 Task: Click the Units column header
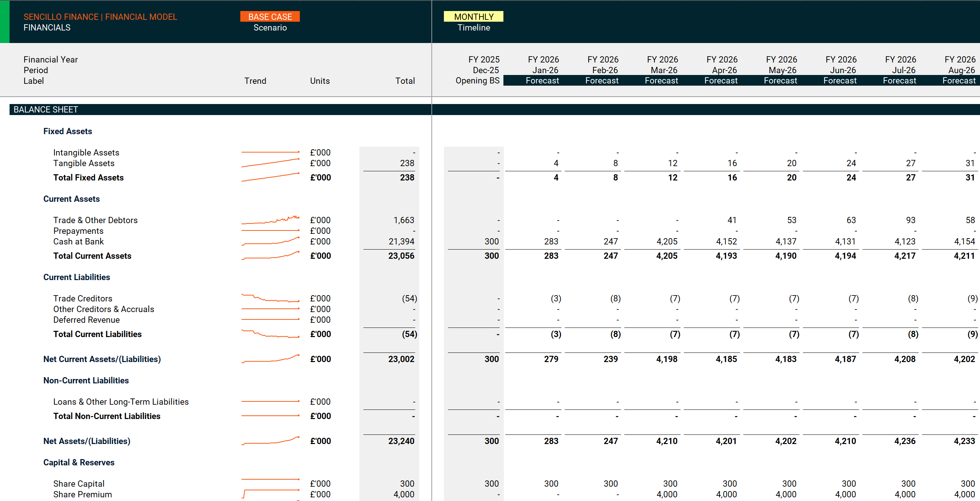pyautogui.click(x=320, y=81)
